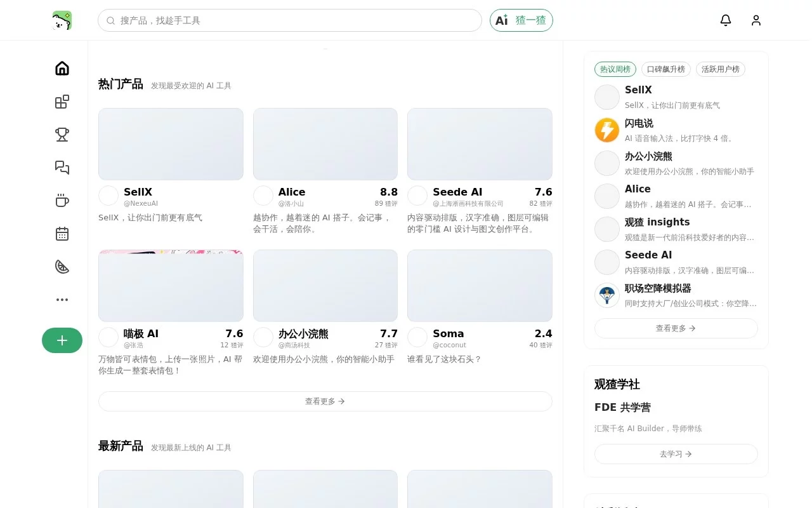Open 闪电说 lightning icon in ranking

click(x=607, y=130)
